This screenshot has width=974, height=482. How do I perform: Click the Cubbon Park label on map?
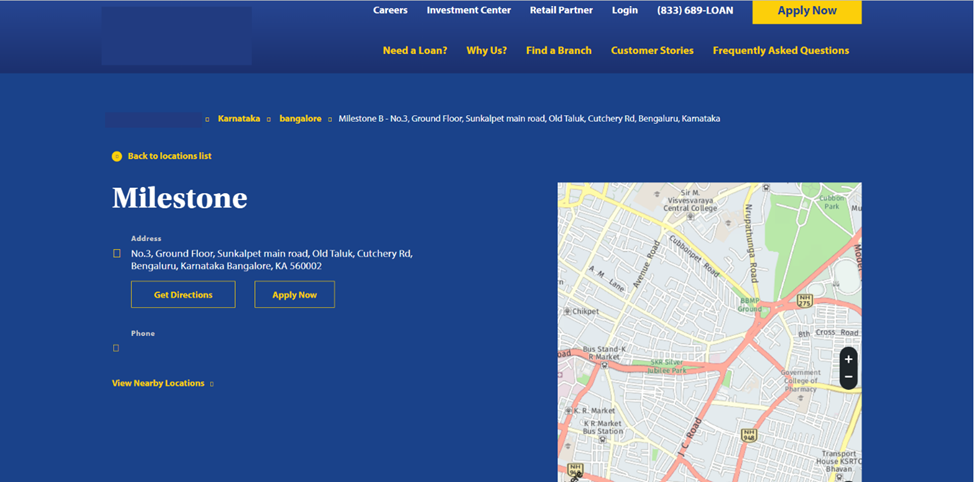[x=831, y=202]
